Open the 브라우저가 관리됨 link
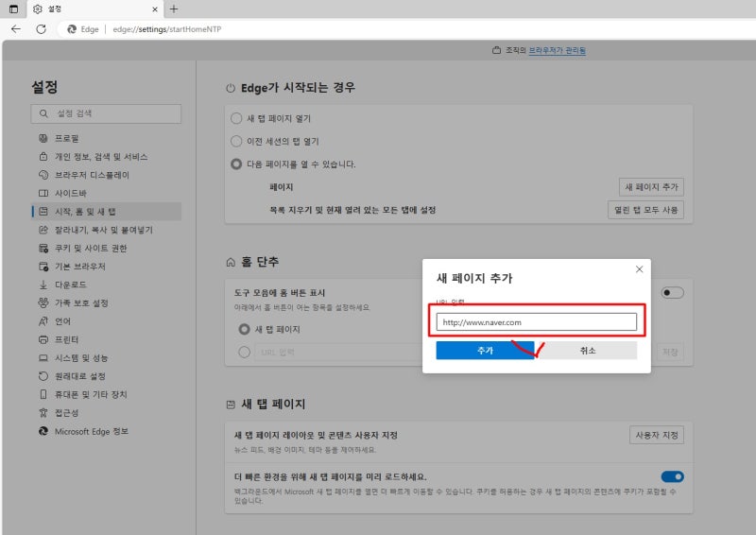The height and width of the screenshot is (535, 756). pyautogui.click(x=557, y=50)
